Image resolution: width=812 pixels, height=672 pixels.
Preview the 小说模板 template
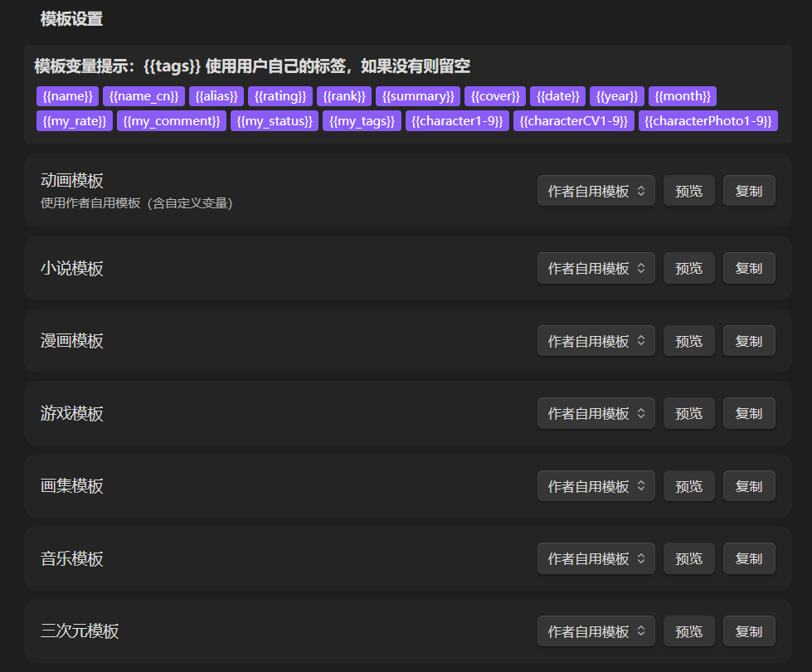(688, 269)
